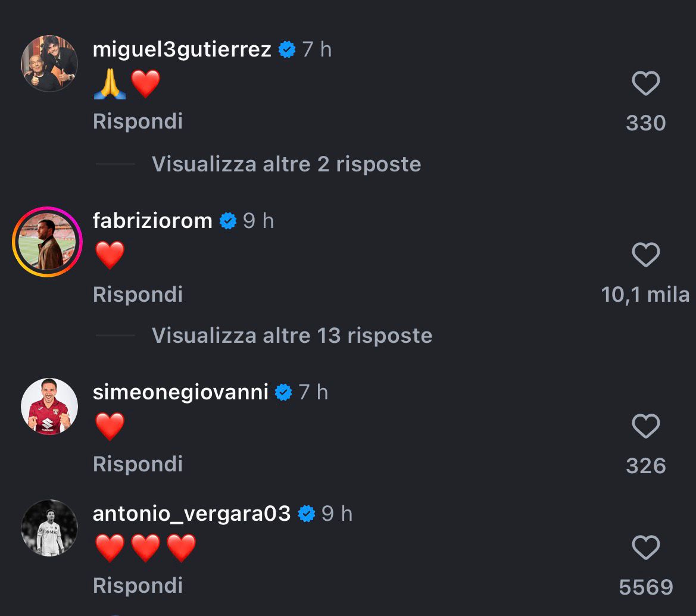Image resolution: width=696 pixels, height=616 pixels.
Task: Open the fabriziorom username link
Action: coord(152,221)
